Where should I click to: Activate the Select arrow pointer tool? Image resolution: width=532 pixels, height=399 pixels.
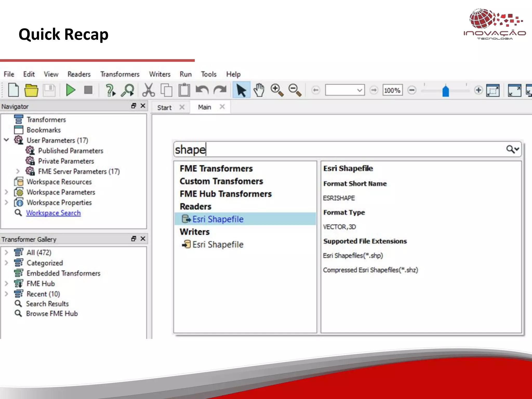click(x=241, y=90)
